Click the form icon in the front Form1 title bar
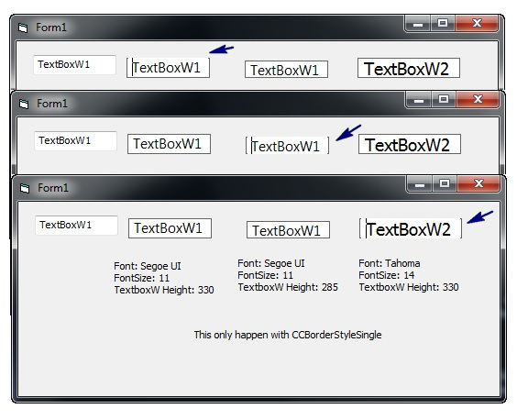The height and width of the screenshot is (420, 517). click(x=25, y=188)
